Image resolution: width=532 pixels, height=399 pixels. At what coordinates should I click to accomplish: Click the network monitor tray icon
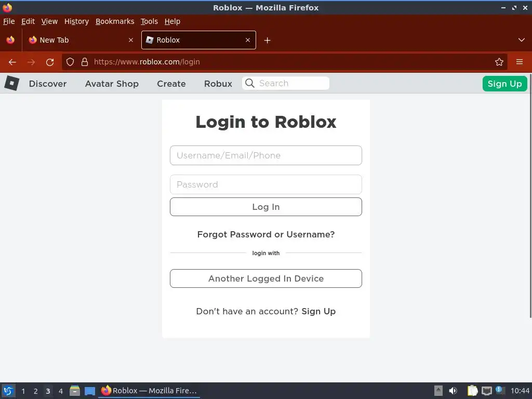[x=487, y=391]
